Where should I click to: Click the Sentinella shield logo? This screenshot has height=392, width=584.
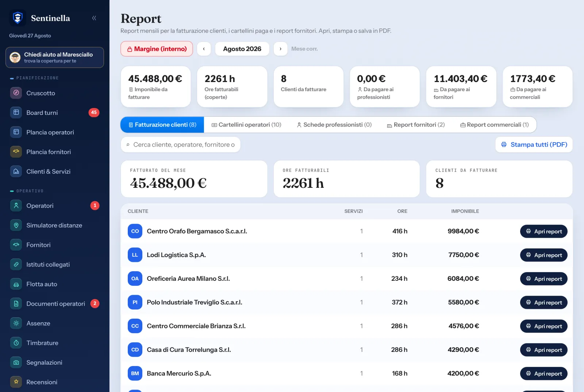[18, 18]
